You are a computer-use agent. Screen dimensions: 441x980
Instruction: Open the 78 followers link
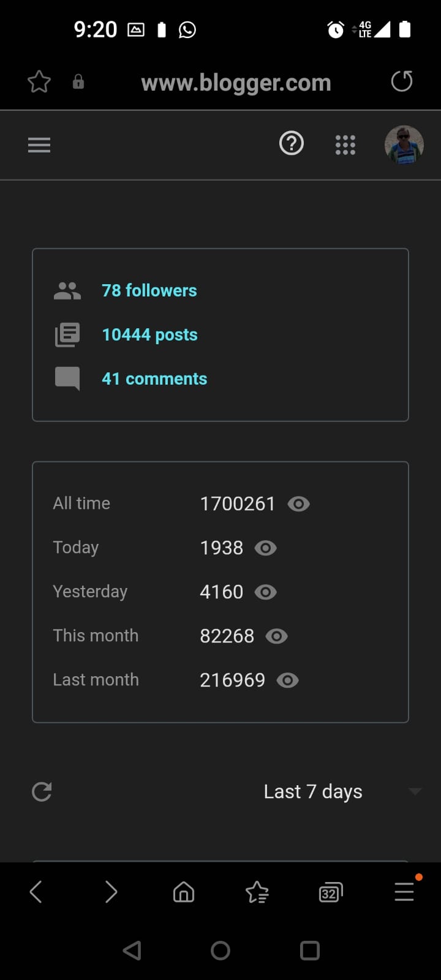click(x=149, y=290)
